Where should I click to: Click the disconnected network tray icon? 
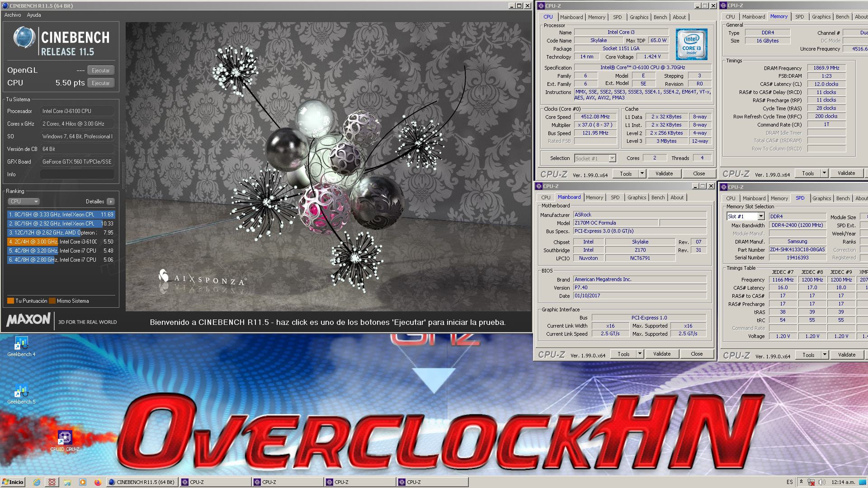[x=811, y=482]
